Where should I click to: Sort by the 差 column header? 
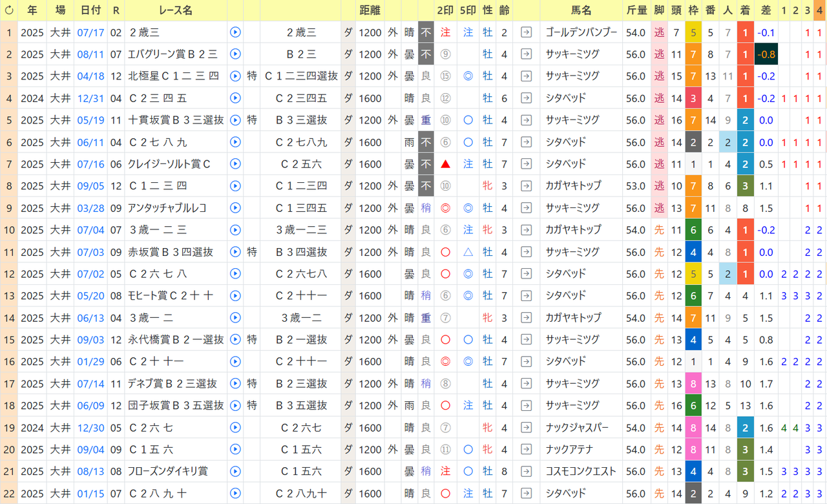click(766, 10)
